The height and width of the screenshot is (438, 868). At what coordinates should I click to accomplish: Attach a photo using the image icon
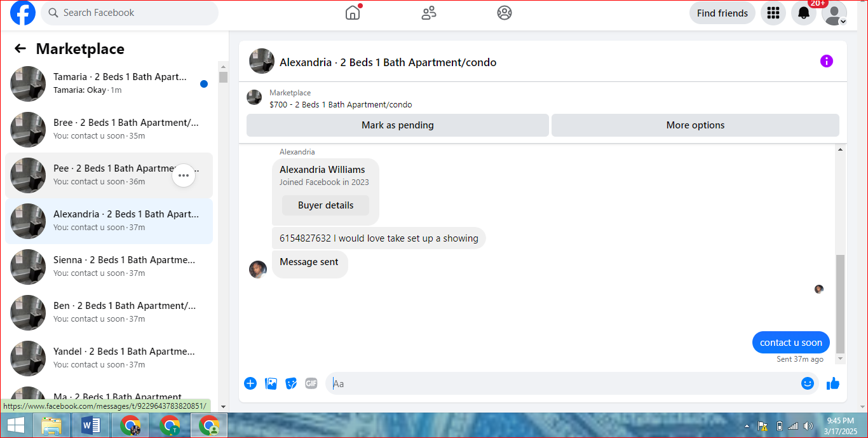(271, 383)
